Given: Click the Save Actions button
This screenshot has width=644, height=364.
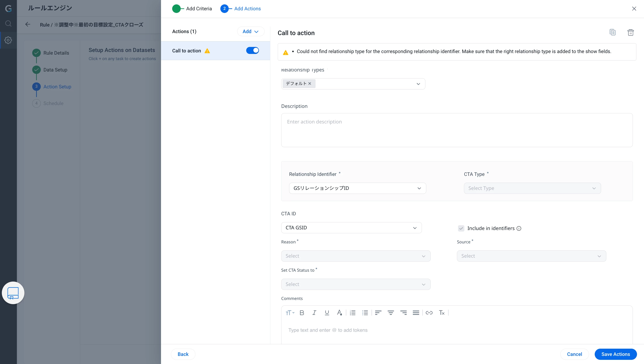Looking at the screenshot, I should 615,354.
